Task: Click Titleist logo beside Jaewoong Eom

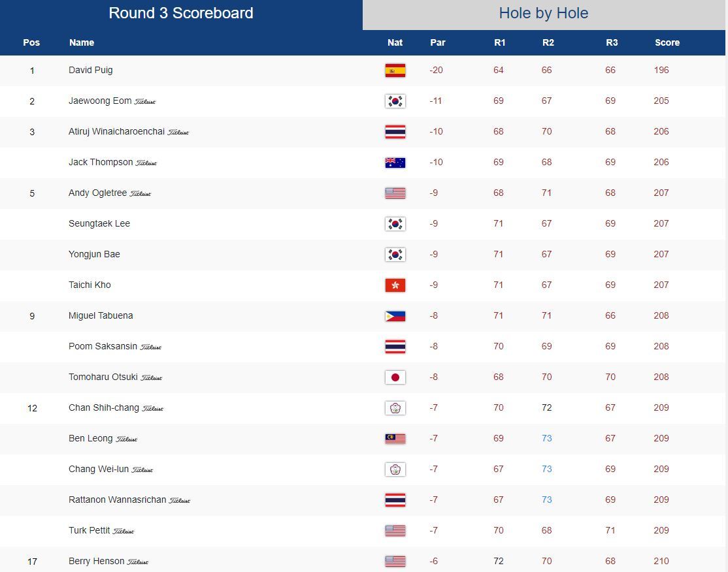Action: [x=145, y=101]
